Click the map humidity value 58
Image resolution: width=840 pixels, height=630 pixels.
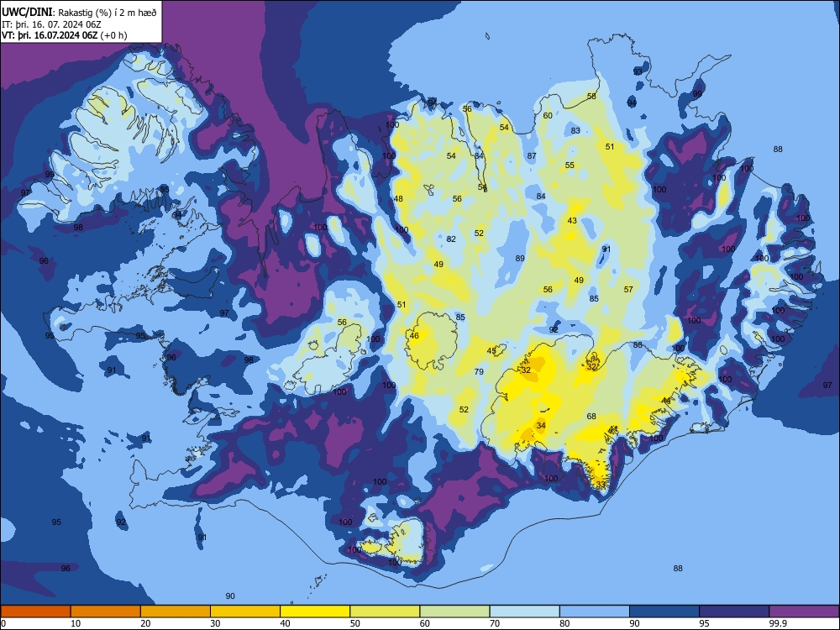591,97
